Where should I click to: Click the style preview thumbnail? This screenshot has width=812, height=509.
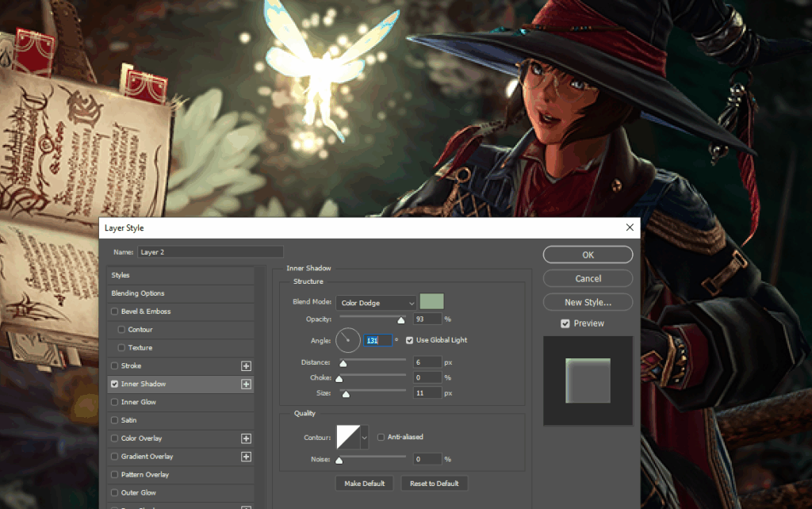point(588,380)
